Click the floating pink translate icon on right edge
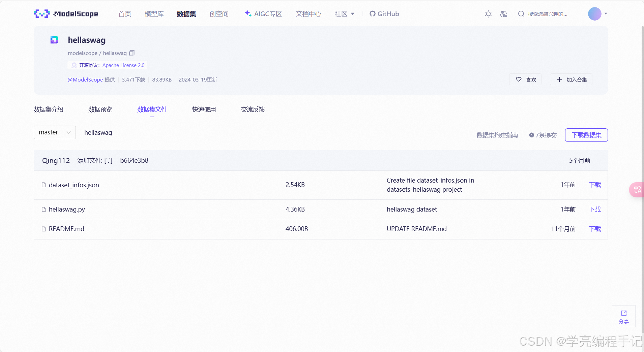 (637, 190)
